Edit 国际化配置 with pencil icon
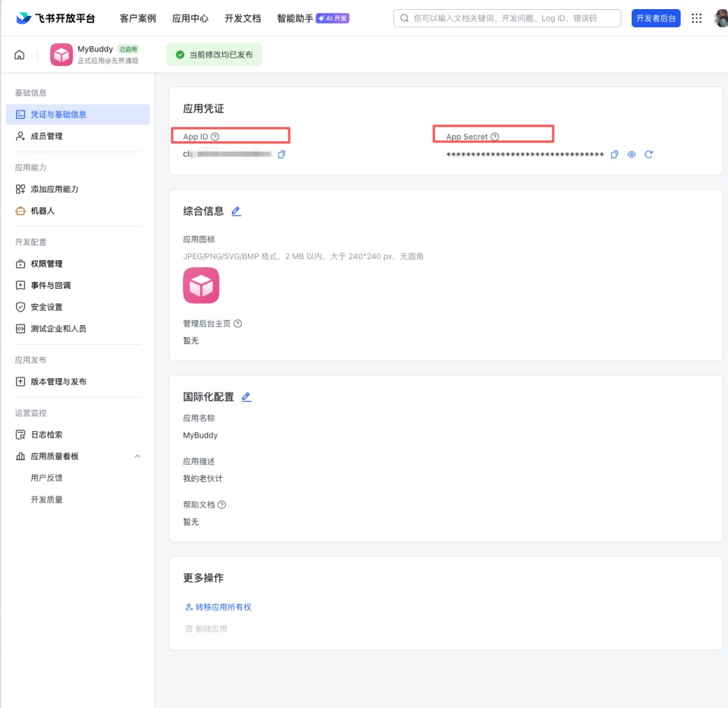The width and height of the screenshot is (728, 708). pyautogui.click(x=246, y=396)
